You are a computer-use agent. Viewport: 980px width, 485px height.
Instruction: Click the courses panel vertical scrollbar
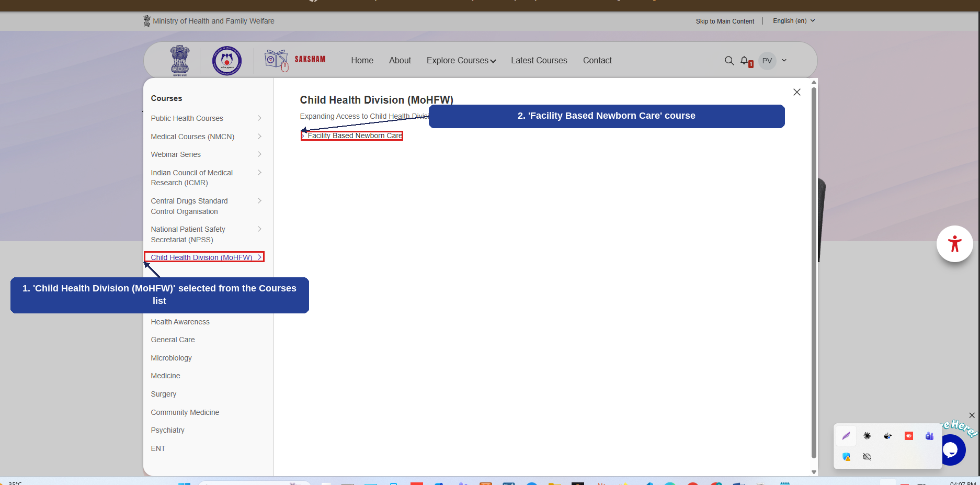(x=814, y=273)
